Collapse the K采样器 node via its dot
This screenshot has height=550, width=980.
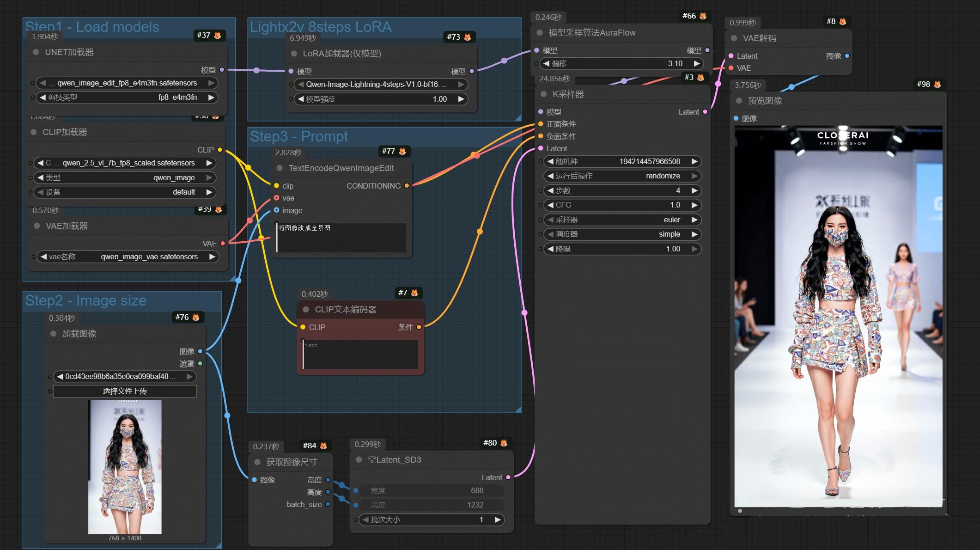pyautogui.click(x=544, y=94)
